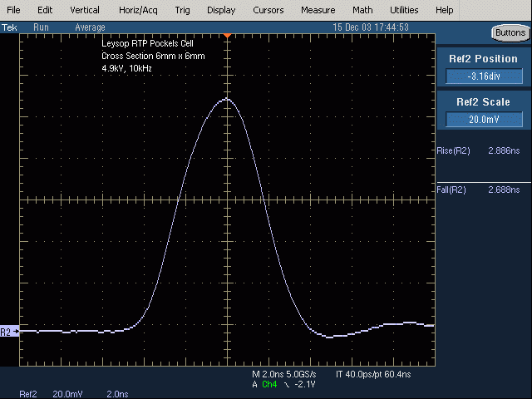Open the Edit menu
The height and width of the screenshot is (399, 532).
45,10
